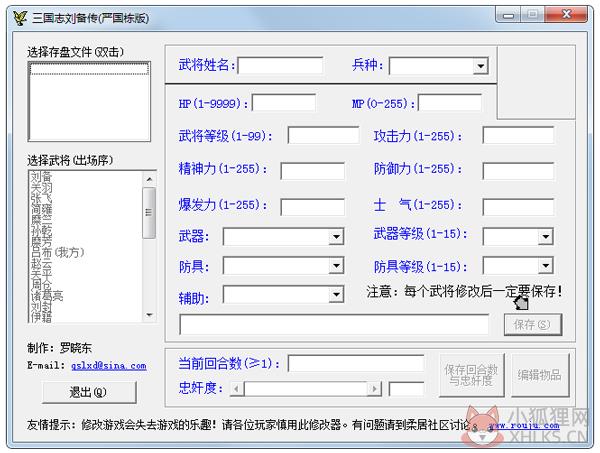
Task: Click general list scroll down arrow
Action: (149, 315)
